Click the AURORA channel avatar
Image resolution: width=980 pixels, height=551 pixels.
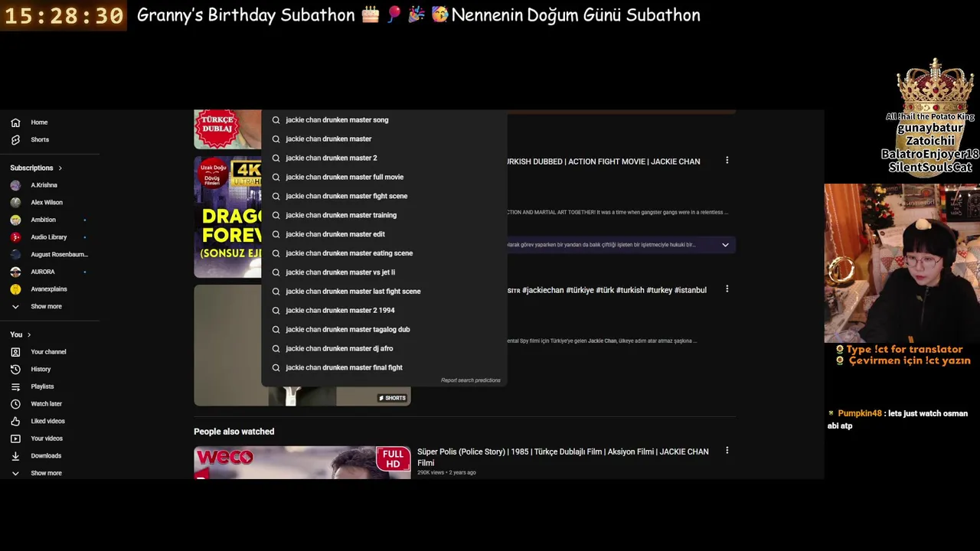point(15,272)
